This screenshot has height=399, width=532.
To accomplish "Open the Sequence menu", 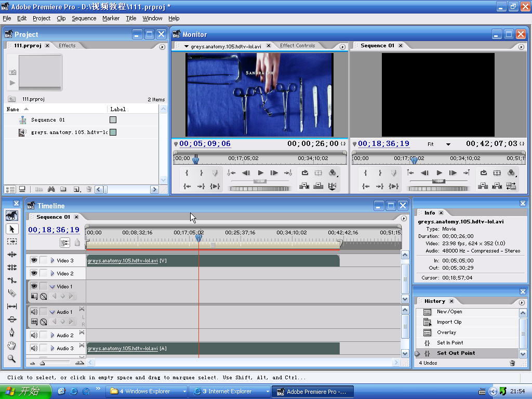I will pyautogui.click(x=84, y=18).
